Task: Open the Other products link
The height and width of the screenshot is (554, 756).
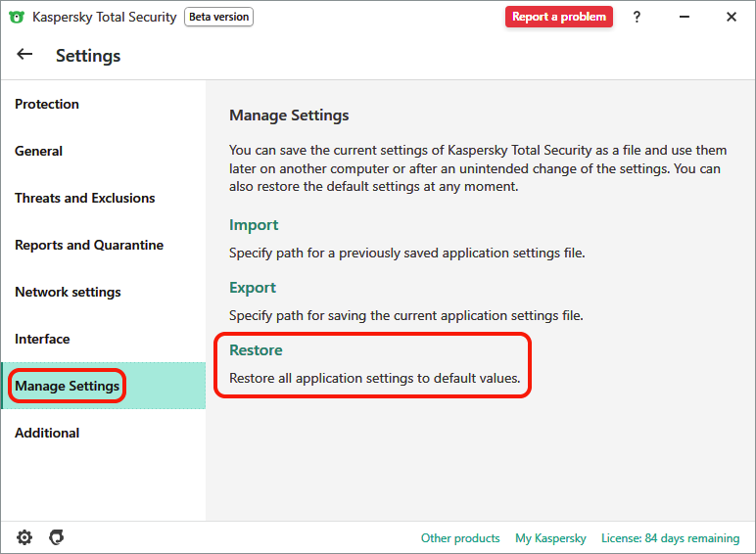Action: [460, 538]
